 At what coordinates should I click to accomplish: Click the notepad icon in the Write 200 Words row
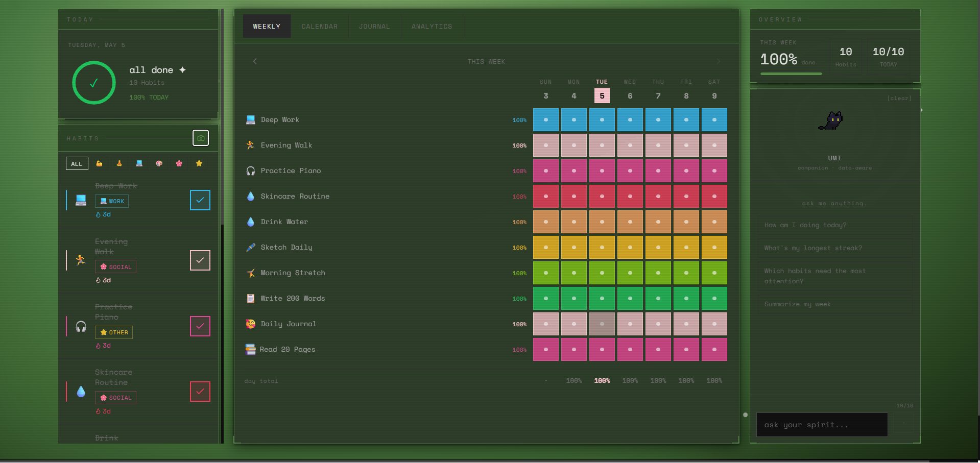250,298
